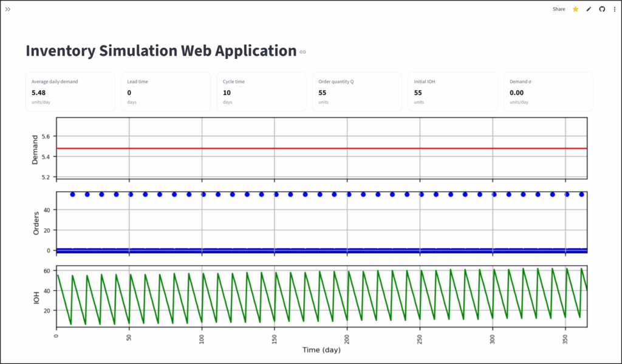
Task: Click the Inventory Simulation Web Application heading
Action: pyautogui.click(x=160, y=51)
